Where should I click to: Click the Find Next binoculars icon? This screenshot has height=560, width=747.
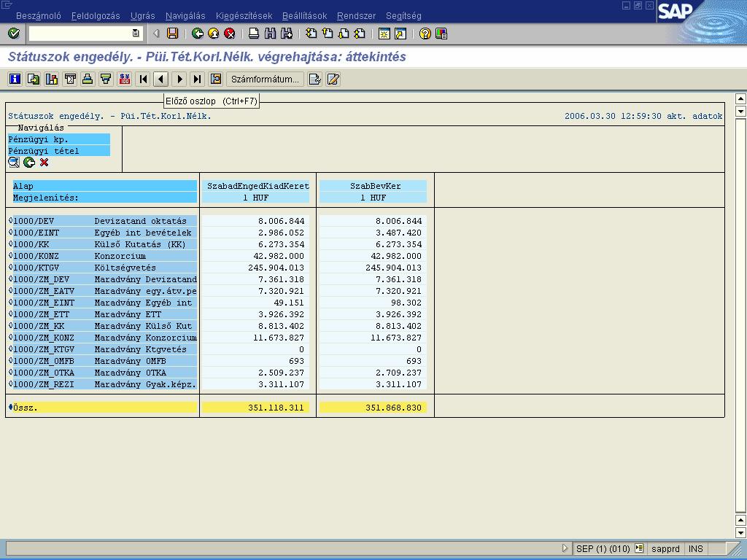(286, 34)
